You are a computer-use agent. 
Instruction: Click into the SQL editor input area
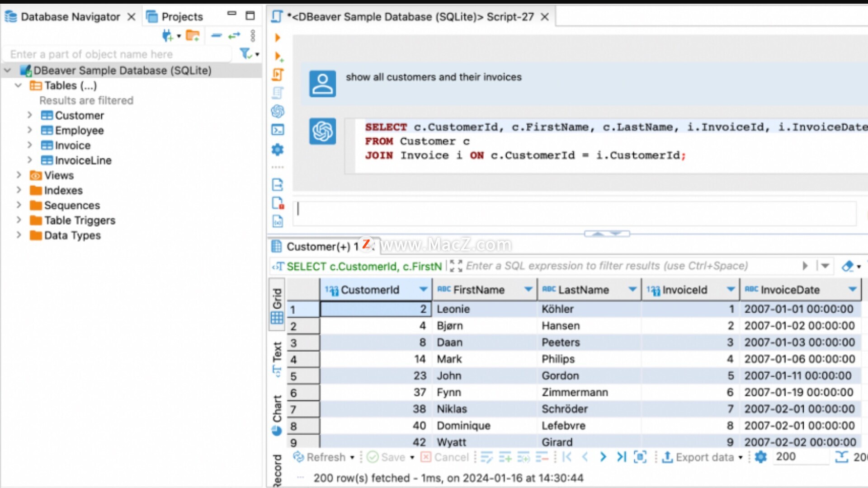(575, 213)
